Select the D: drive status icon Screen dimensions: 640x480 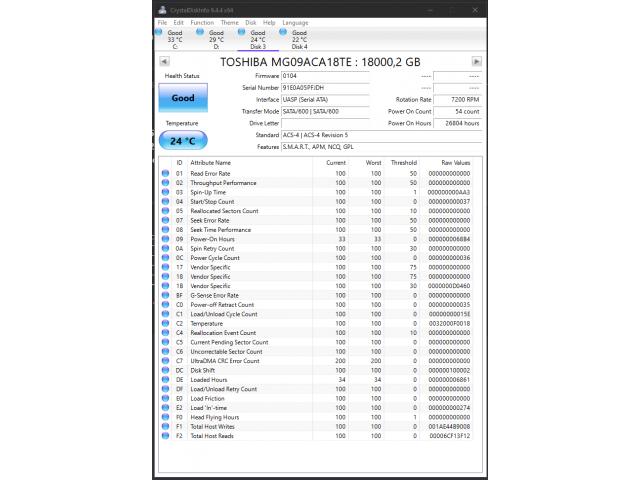pos(201,32)
